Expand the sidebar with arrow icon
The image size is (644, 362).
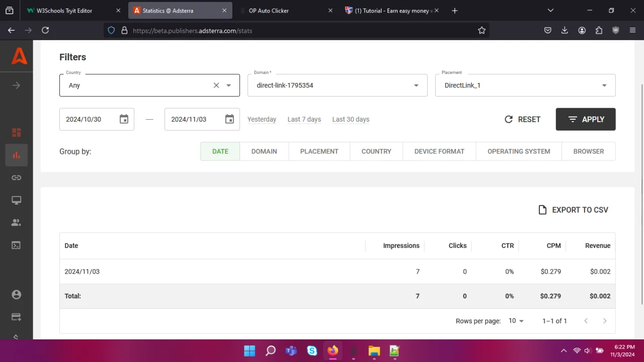point(17,85)
